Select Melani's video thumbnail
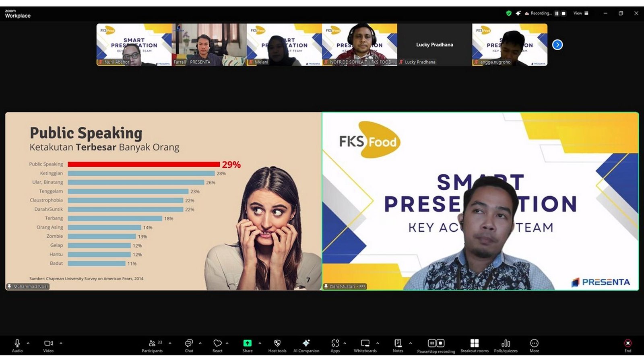The width and height of the screenshot is (644, 362). (284, 45)
